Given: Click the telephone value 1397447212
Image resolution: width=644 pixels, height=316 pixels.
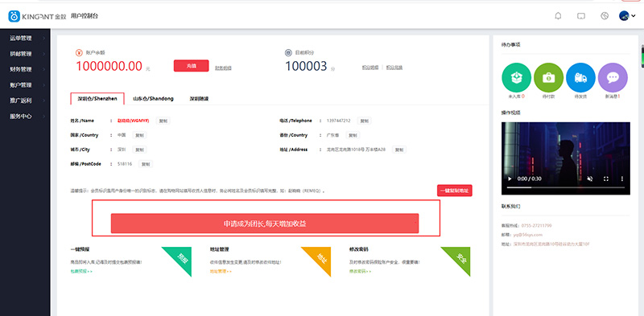Looking at the screenshot, I should tap(338, 121).
